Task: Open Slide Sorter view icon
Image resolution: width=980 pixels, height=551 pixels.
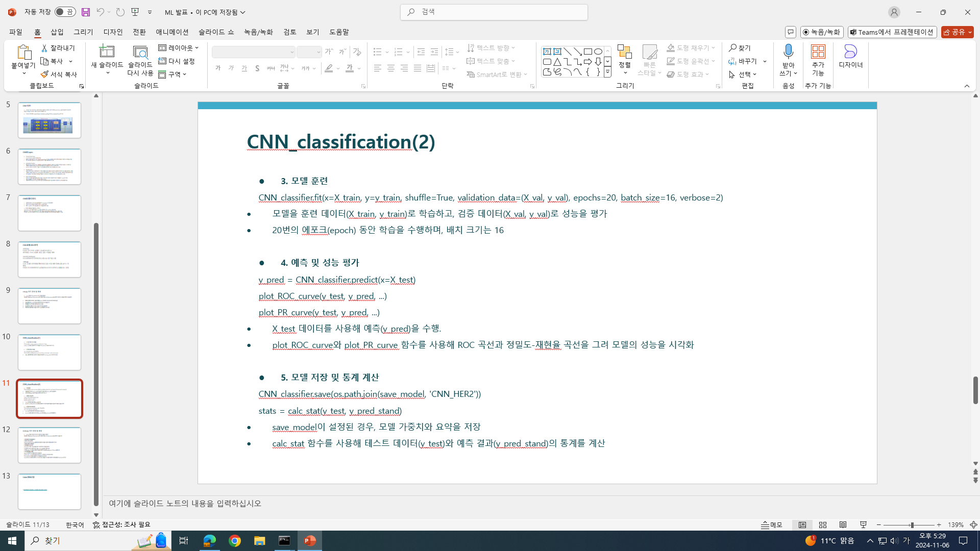Action: tap(823, 524)
